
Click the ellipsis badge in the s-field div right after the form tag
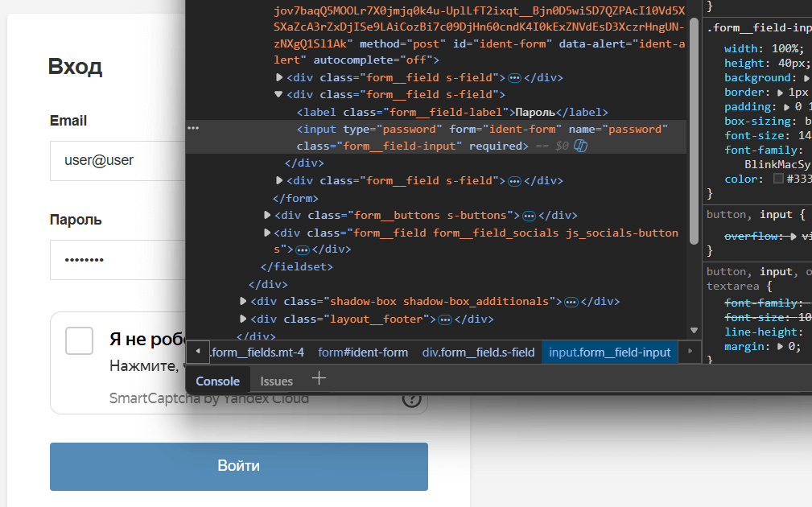(x=514, y=78)
